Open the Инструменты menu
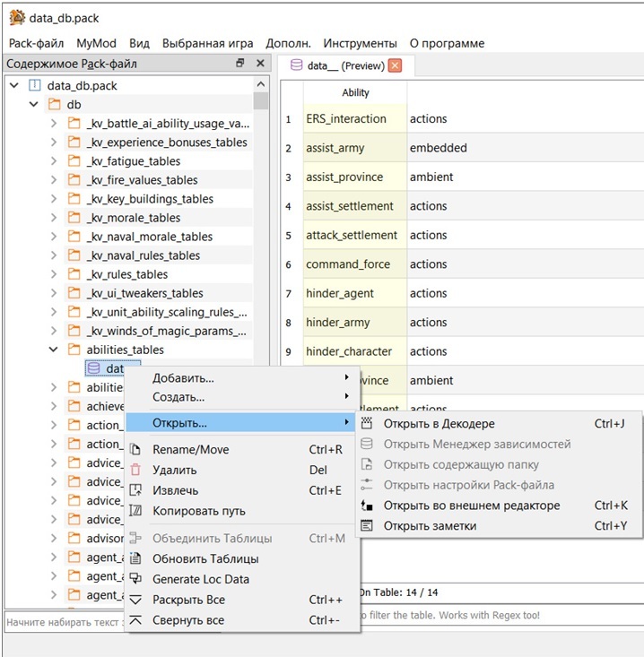Screen dimensions: 644x657 (x=360, y=43)
